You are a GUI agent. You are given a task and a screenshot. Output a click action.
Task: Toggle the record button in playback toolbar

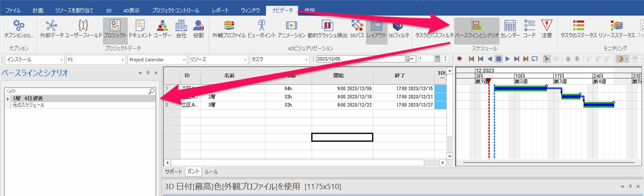point(460,59)
